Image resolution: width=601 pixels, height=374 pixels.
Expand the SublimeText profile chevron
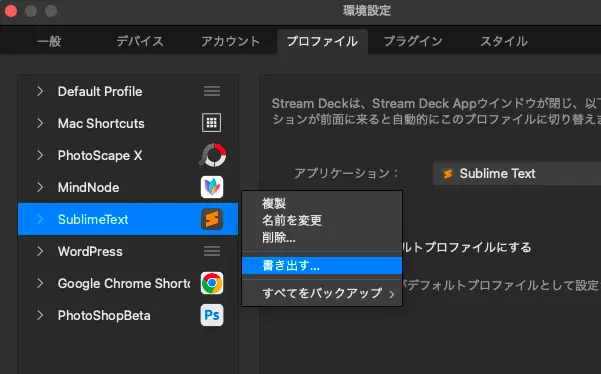[x=40, y=219]
